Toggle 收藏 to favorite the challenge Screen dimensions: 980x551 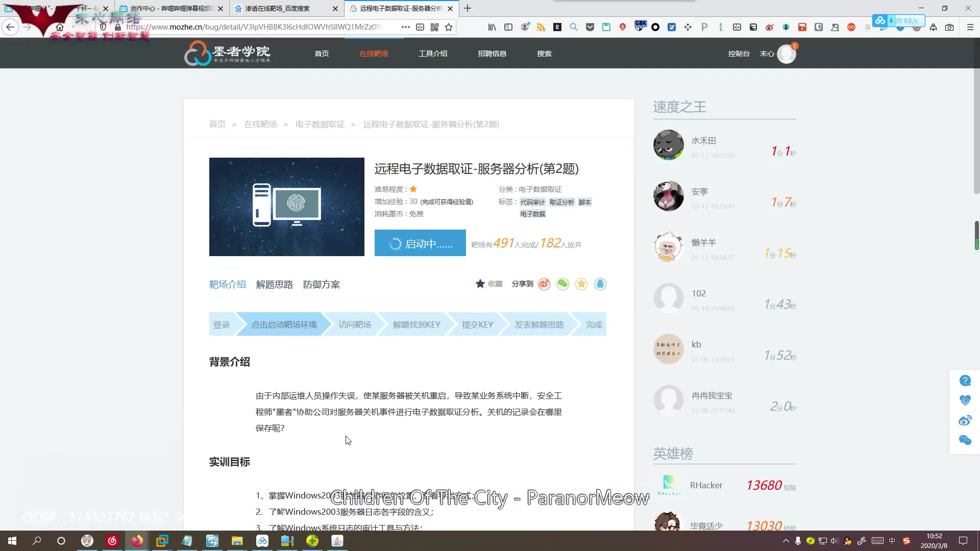pyautogui.click(x=488, y=284)
